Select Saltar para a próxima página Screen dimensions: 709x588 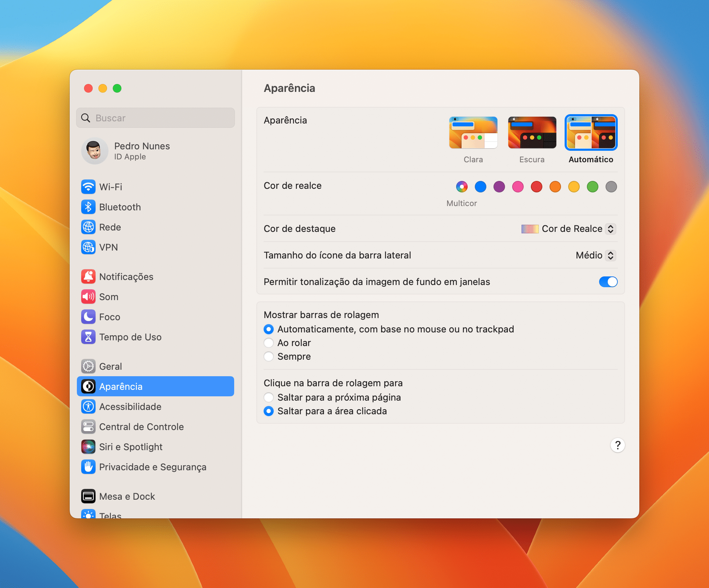click(269, 397)
